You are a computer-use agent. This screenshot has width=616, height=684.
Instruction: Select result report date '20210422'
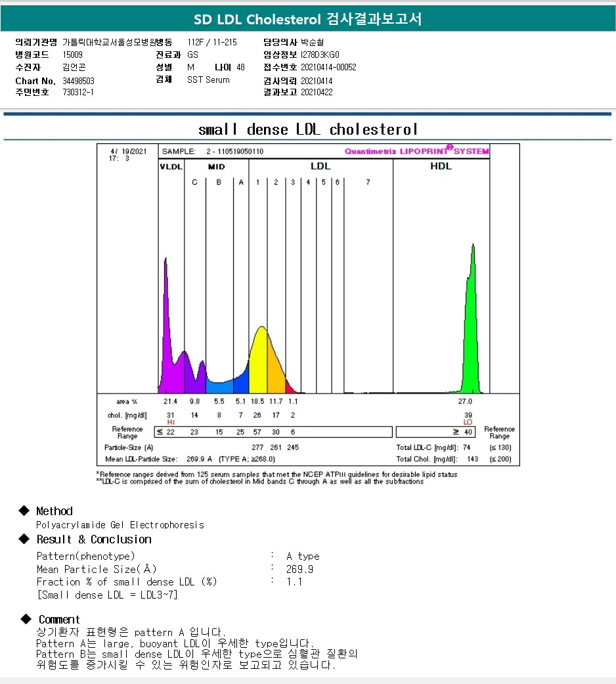click(x=317, y=92)
